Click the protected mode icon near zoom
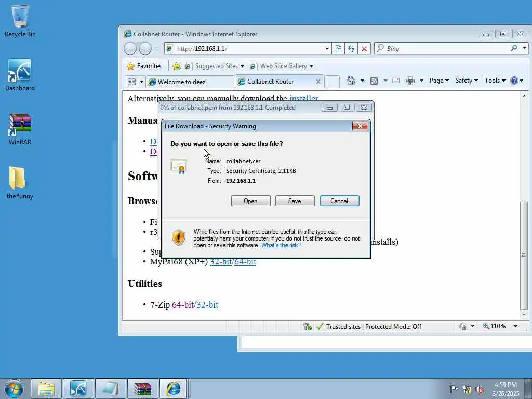The height and width of the screenshot is (399, 532). 463,326
